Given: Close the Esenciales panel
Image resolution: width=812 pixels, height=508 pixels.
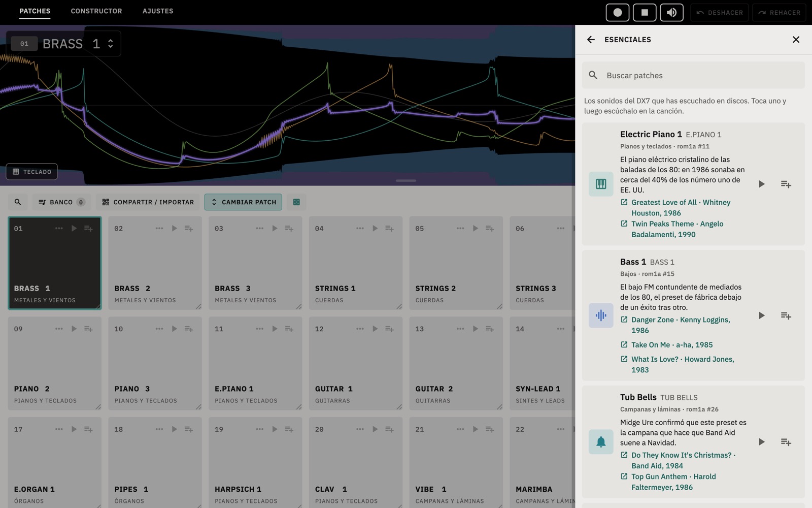Looking at the screenshot, I should click(796, 40).
